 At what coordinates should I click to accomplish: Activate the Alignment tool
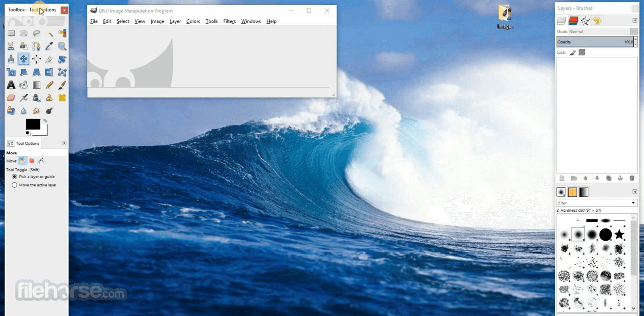[x=36, y=59]
